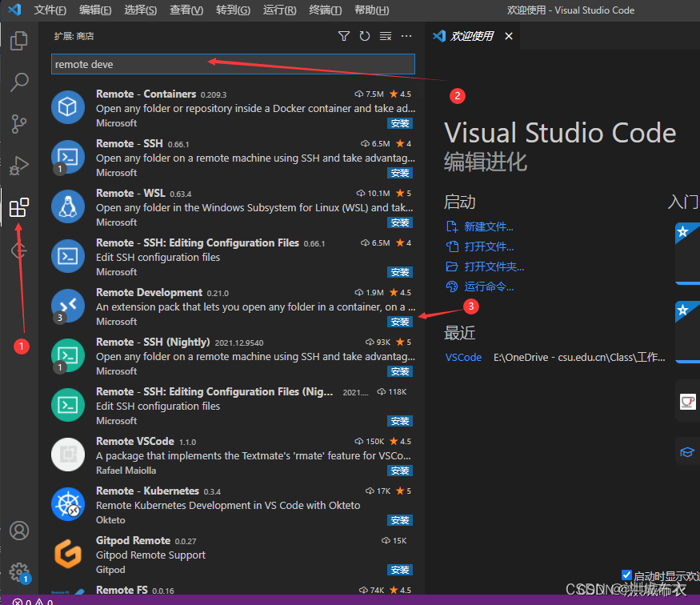Toggle the show welcome page on startup checkbox
The height and width of the screenshot is (605, 700).
click(626, 575)
